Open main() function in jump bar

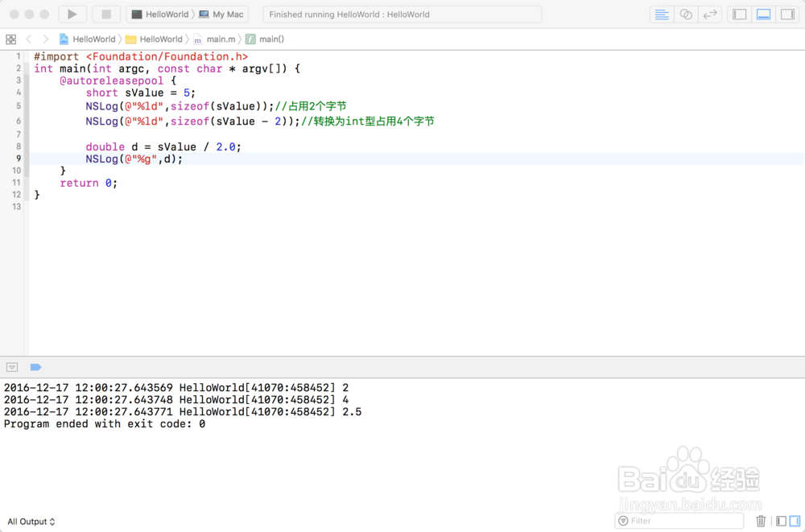click(x=265, y=39)
